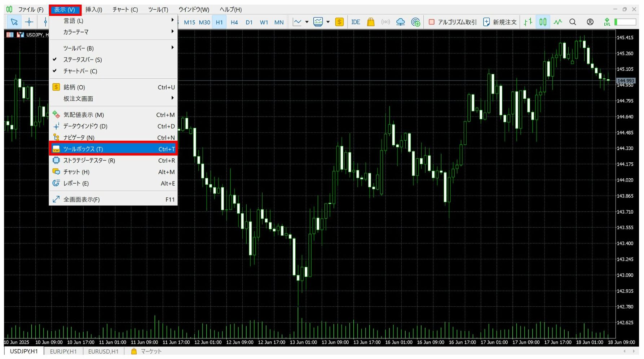Toggle the チャートバー (C) checkmark option

80,71
